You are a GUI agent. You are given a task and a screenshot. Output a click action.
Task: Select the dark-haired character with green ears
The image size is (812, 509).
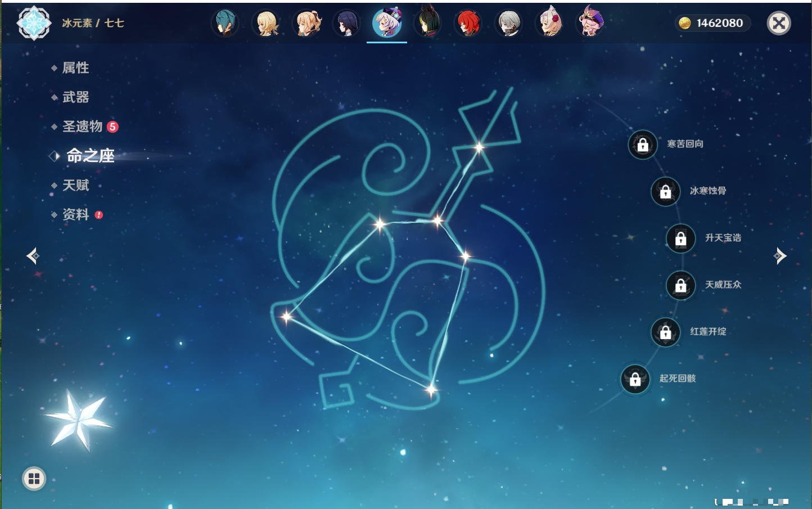[x=427, y=24]
